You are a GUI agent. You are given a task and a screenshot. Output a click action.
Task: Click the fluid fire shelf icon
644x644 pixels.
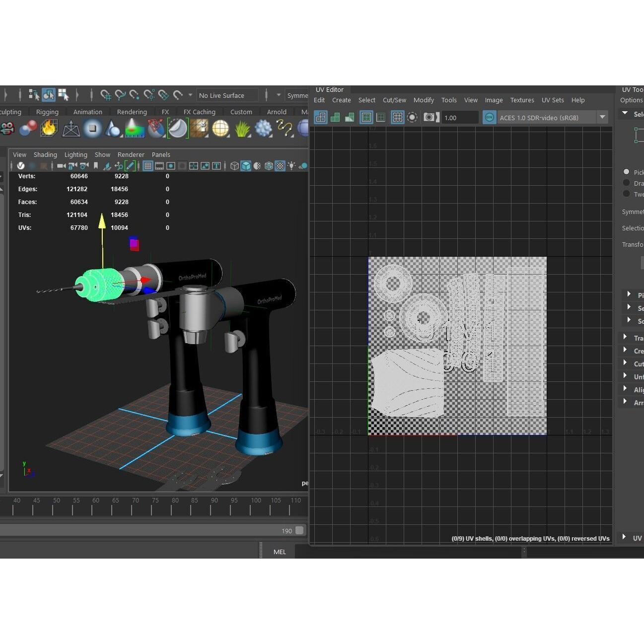pos(49,128)
